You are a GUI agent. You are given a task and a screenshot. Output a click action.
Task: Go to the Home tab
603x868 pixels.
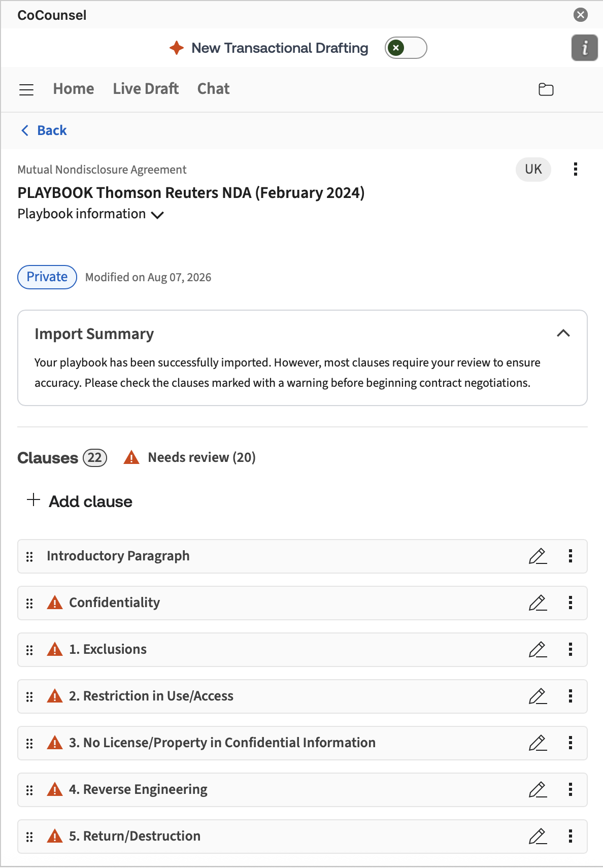[74, 89]
